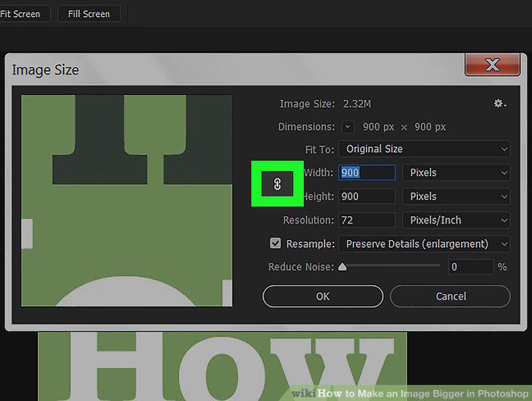Open the Fit To Original Size dropdown
Viewport: 532px width, 401px height.
tap(424, 149)
